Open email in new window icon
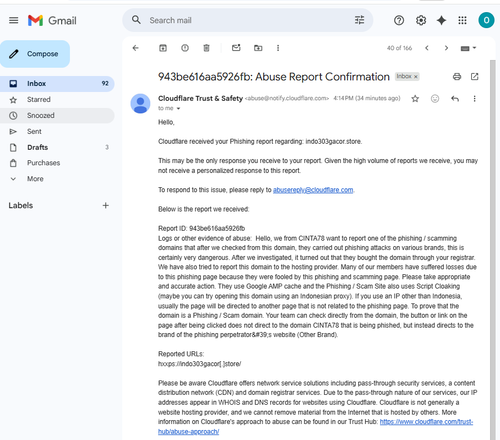The height and width of the screenshot is (440, 500). (x=474, y=77)
